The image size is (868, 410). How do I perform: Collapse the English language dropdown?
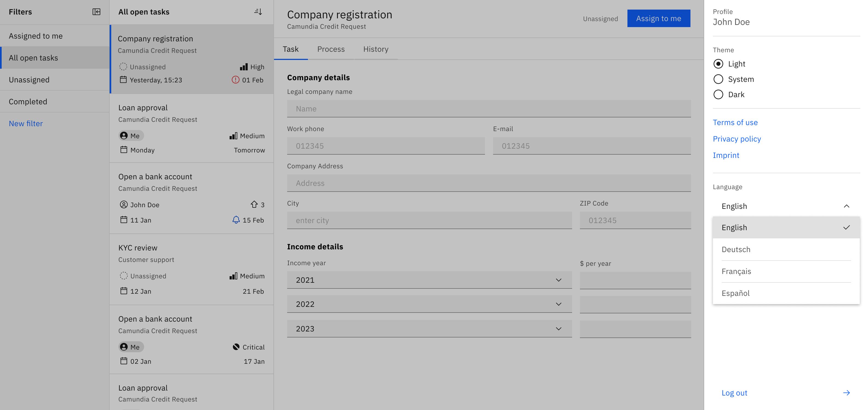click(847, 206)
